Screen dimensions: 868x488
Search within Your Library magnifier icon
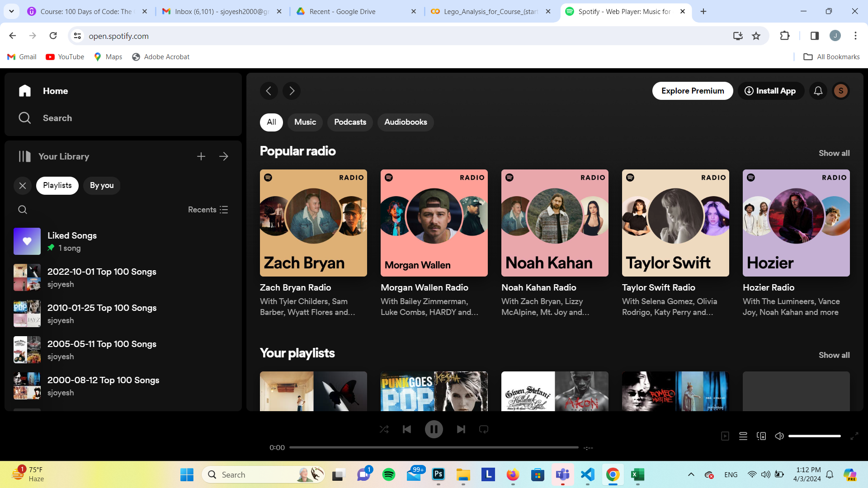click(x=23, y=210)
